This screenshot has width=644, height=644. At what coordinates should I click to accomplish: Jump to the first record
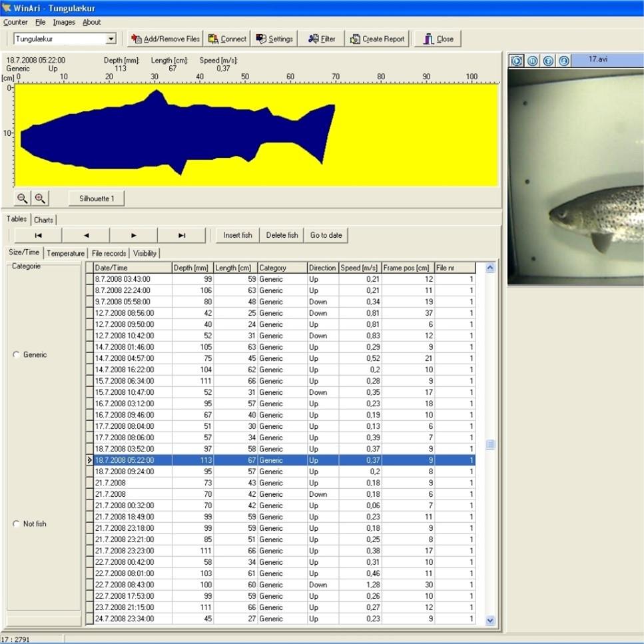coord(38,235)
